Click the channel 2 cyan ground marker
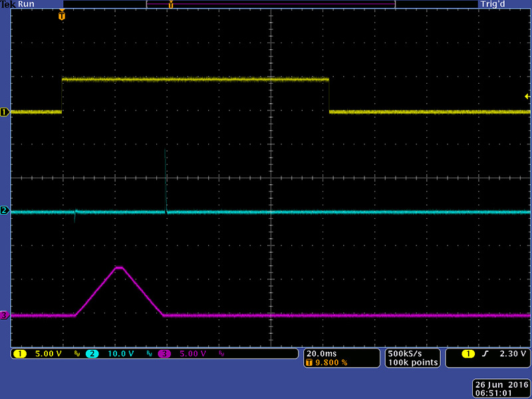This screenshot has width=532, height=399. (4, 211)
